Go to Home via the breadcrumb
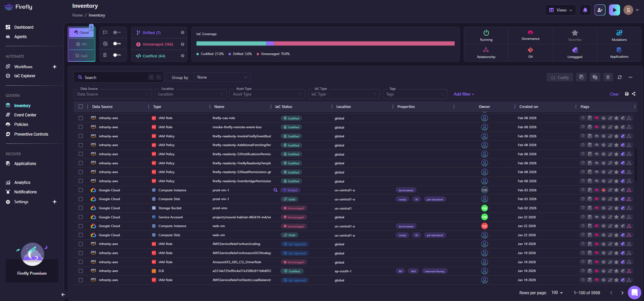Viewport: 644px width, 301px height. tap(78, 15)
